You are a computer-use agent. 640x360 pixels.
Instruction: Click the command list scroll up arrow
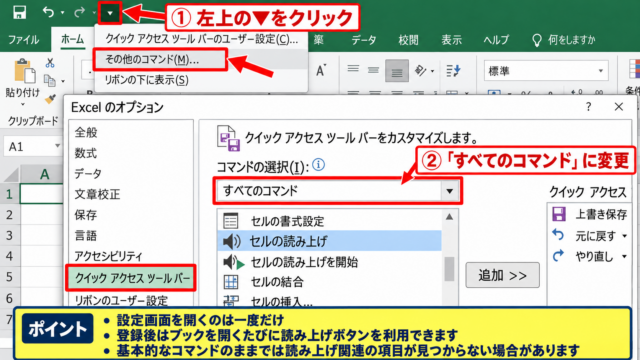[x=449, y=217]
